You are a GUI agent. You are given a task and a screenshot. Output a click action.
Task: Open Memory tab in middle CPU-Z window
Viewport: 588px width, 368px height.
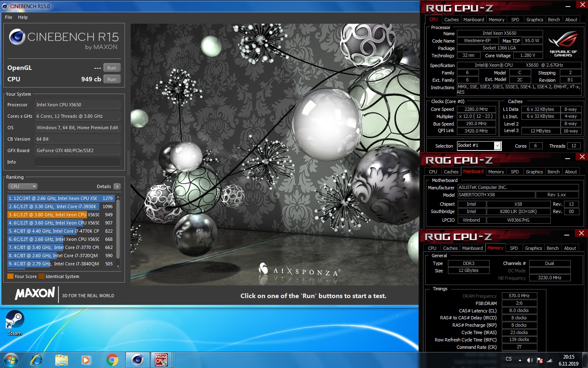496,172
